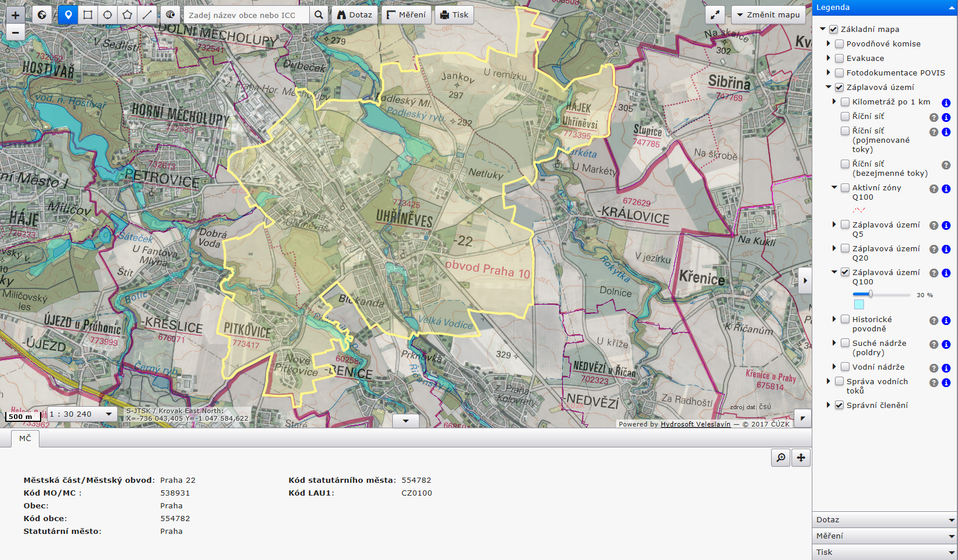
Task: Expand the Dotaz accordion section
Action: tap(885, 520)
